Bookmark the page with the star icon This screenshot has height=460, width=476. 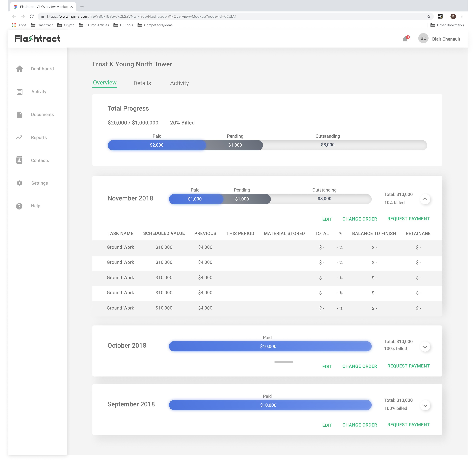[429, 16]
